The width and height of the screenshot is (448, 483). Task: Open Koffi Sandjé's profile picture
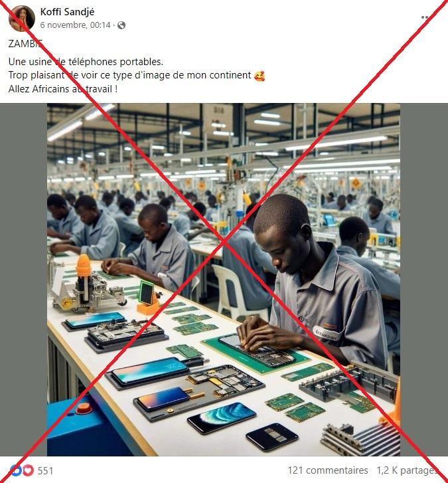[x=21, y=18]
